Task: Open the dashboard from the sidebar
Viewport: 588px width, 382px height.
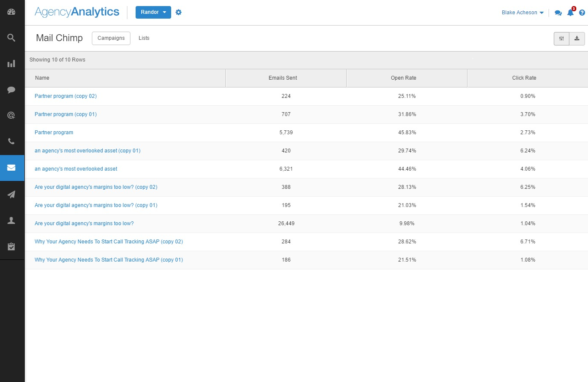Action: click(12, 12)
